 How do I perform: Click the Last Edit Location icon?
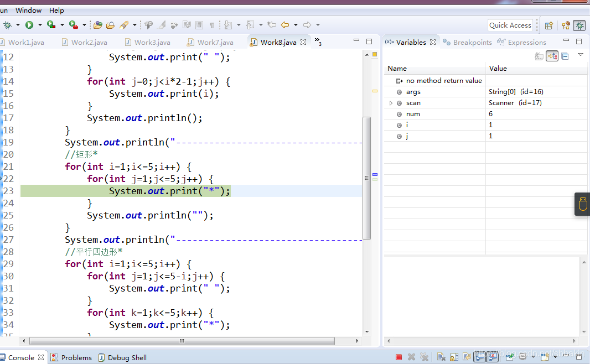(x=272, y=25)
